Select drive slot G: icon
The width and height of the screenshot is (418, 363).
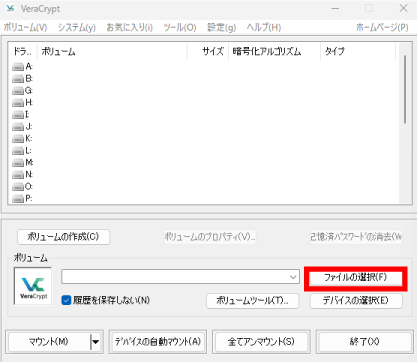18,91
